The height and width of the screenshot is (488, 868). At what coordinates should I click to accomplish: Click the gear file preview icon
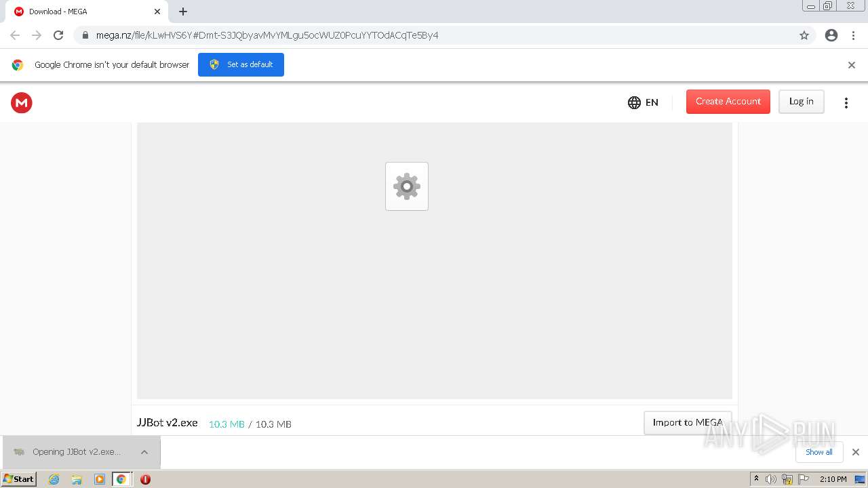pyautogui.click(x=407, y=186)
